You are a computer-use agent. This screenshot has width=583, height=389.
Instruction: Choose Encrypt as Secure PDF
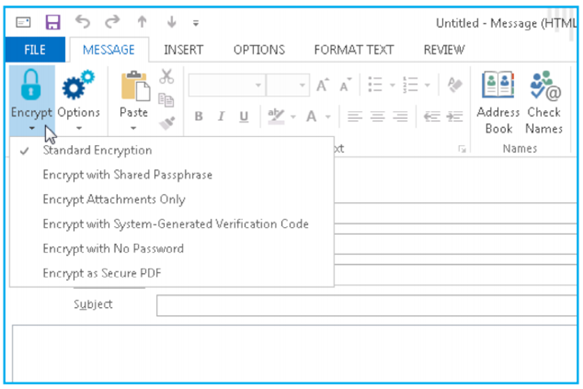click(x=102, y=273)
